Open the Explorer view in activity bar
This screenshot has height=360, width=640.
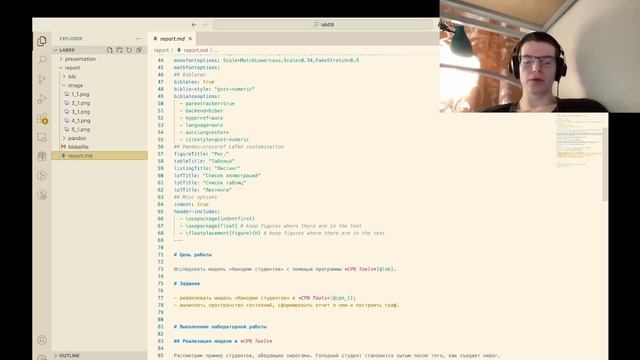(42, 41)
